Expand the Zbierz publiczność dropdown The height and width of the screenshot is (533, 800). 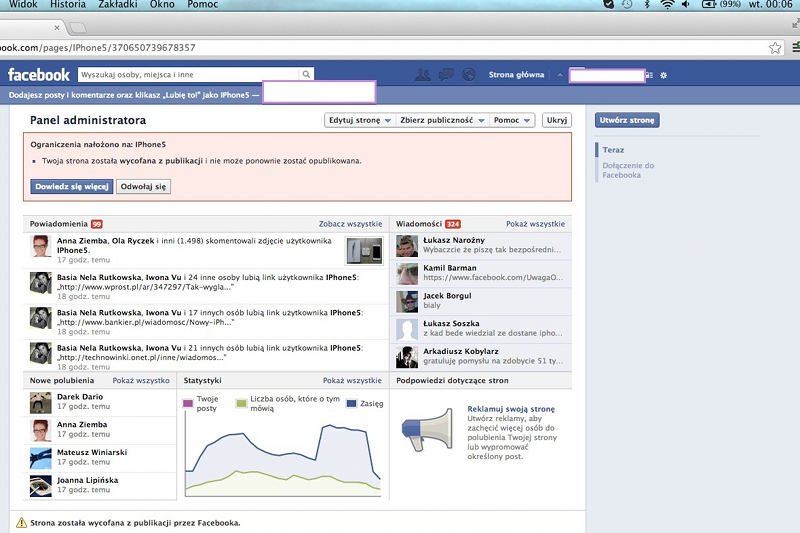coord(441,120)
